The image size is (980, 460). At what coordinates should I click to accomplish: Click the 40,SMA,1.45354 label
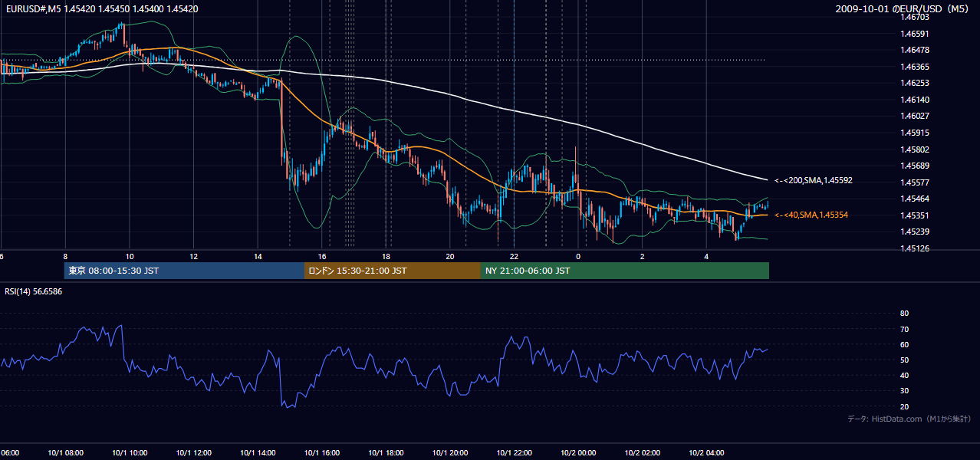[811, 215]
